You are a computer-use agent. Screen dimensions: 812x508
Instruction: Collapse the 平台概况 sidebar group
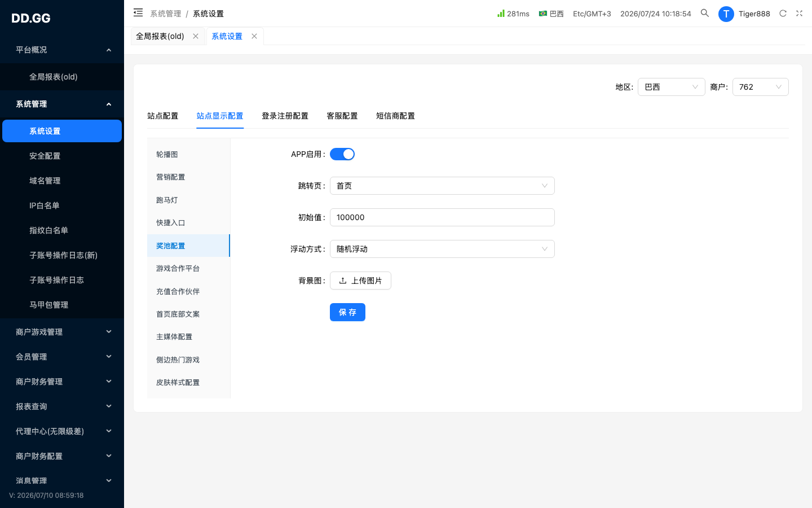tap(62, 50)
